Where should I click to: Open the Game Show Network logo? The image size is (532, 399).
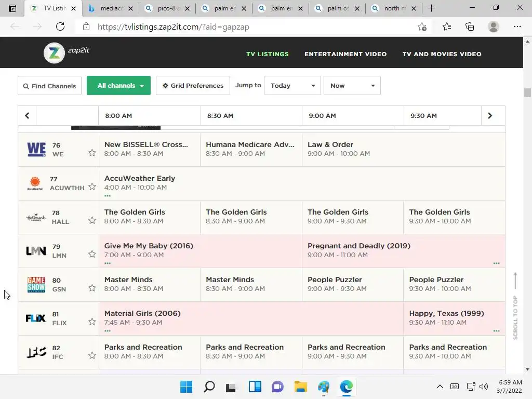[x=36, y=284]
